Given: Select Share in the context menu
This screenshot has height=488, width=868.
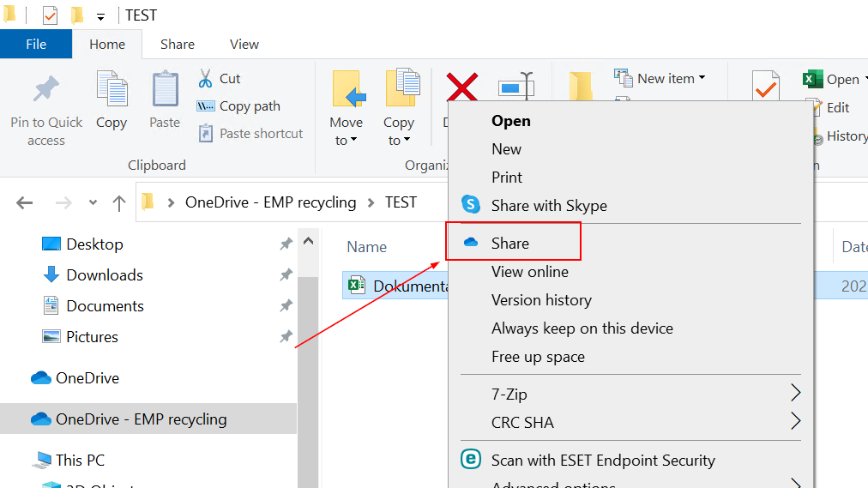Looking at the screenshot, I should (510, 244).
